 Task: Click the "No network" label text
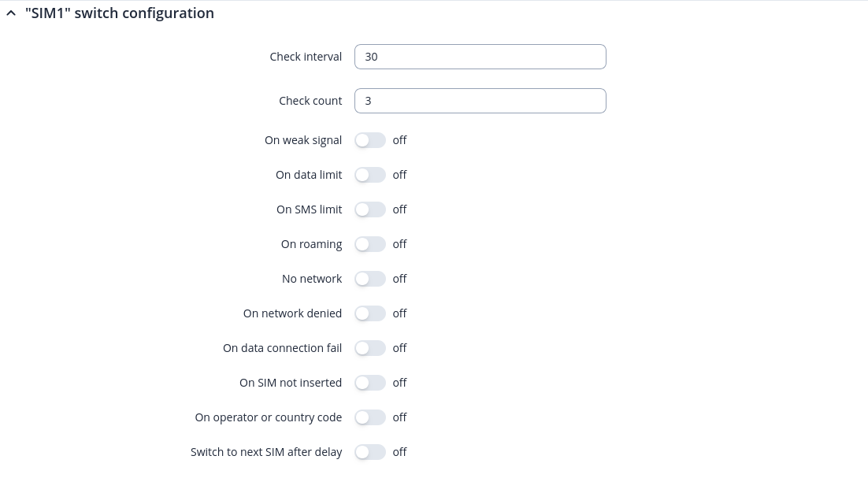[312, 279]
